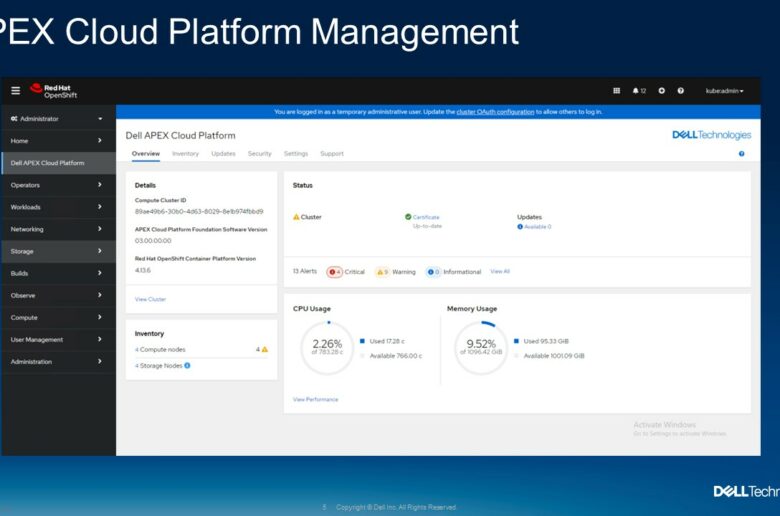Click the Certificate status link

click(x=426, y=217)
